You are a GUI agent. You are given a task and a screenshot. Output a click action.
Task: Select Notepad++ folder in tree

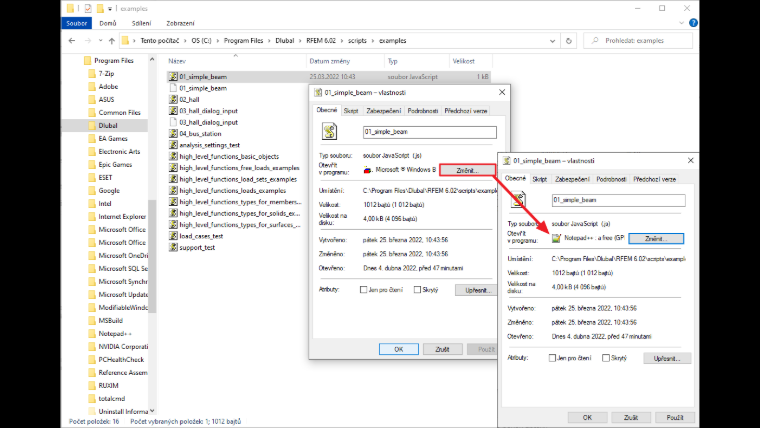115,333
